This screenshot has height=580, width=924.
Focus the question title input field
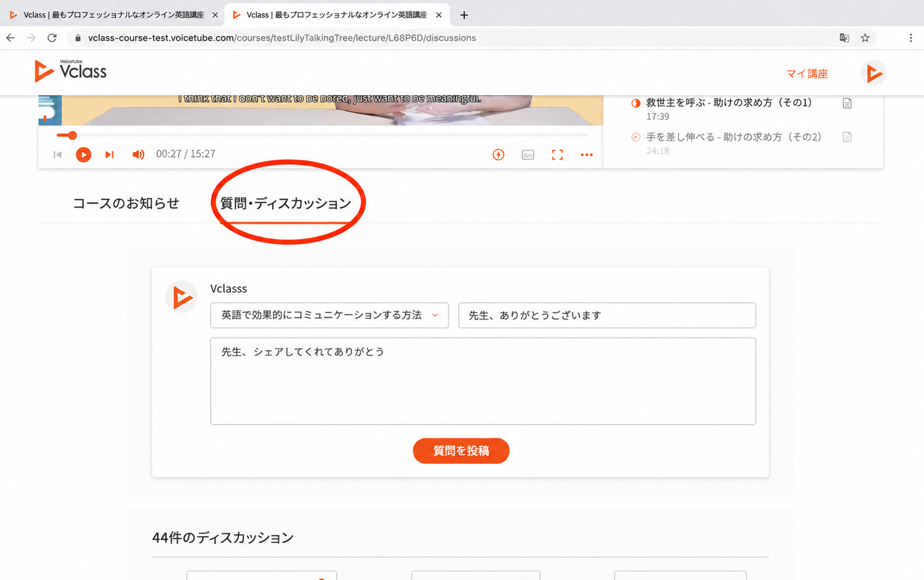(607, 315)
